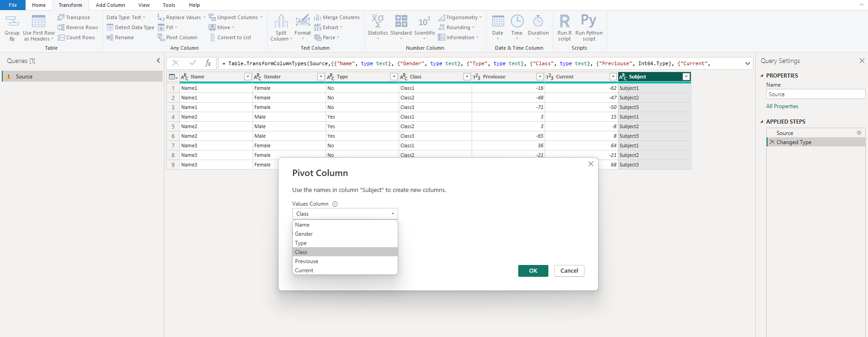Click the Rename column command
The width and height of the screenshot is (868, 337).
(121, 37)
